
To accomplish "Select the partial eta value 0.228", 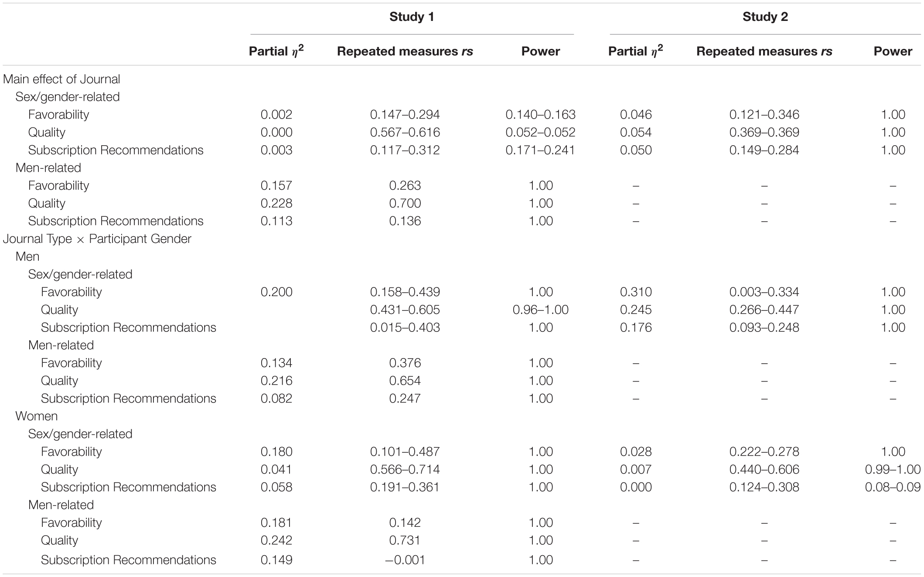I will click(x=276, y=203).
